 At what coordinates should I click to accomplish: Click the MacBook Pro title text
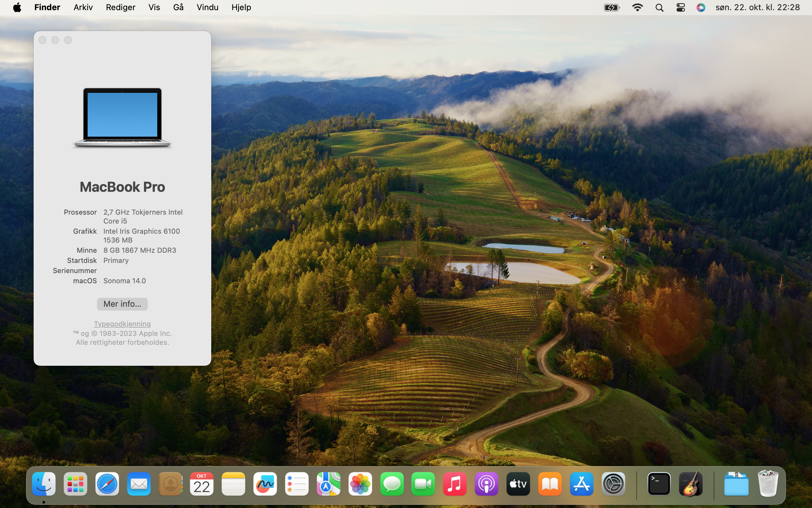click(122, 187)
